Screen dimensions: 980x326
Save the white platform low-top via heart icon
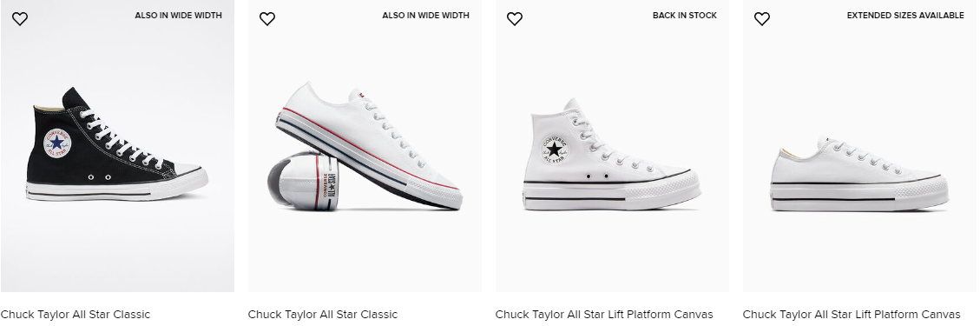[762, 19]
